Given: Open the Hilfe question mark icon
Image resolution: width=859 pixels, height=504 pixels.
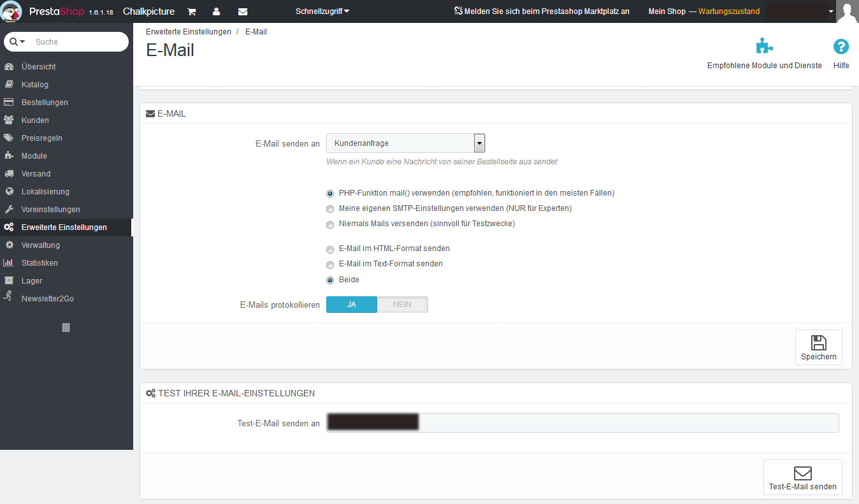Looking at the screenshot, I should [841, 47].
